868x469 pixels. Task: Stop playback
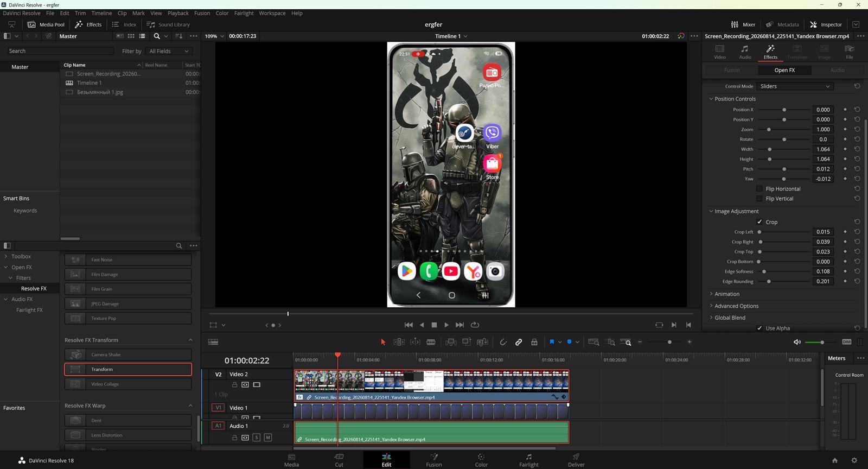[x=434, y=325]
